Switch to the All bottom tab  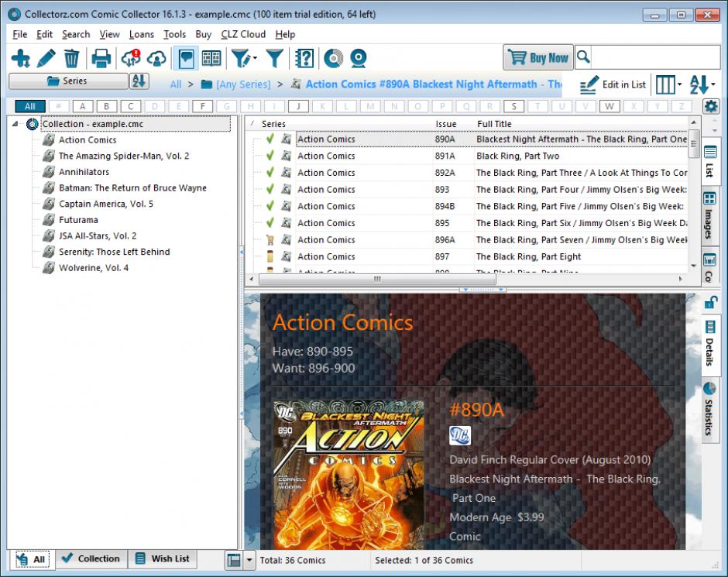(x=31, y=559)
